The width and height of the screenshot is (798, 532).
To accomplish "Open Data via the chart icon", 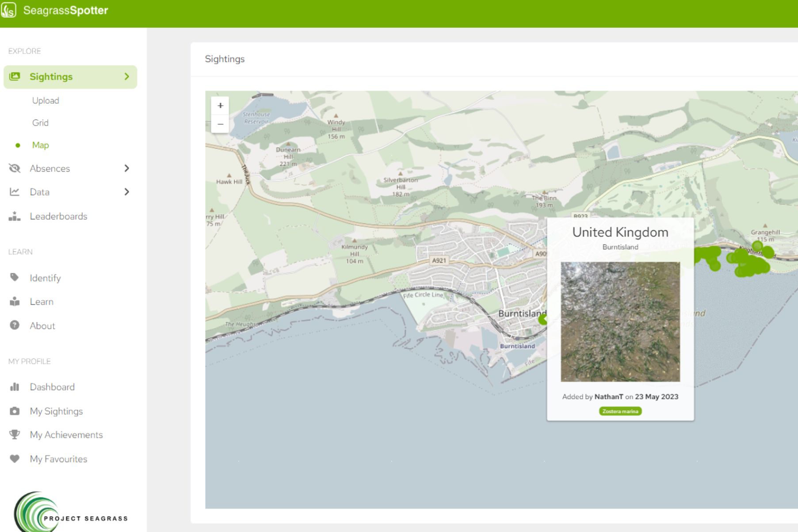I will 15,192.
